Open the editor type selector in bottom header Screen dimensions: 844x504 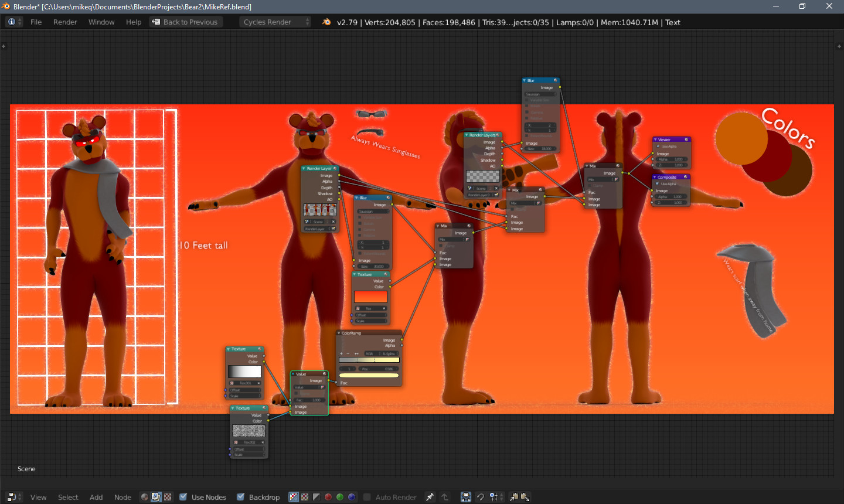click(x=14, y=497)
